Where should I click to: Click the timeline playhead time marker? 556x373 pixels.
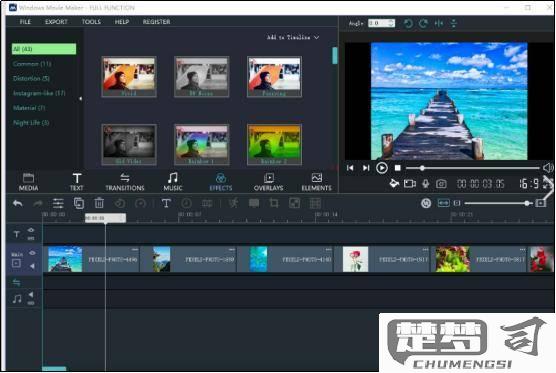click(105, 218)
